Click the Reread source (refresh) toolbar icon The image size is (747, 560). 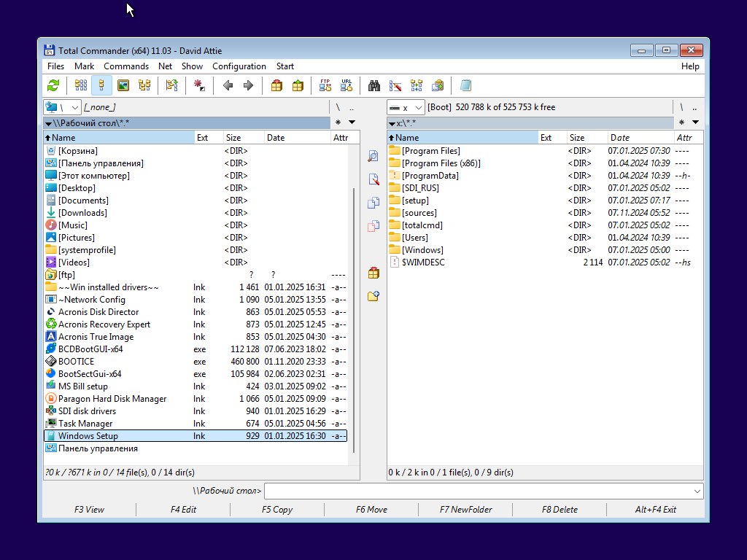[x=53, y=86]
